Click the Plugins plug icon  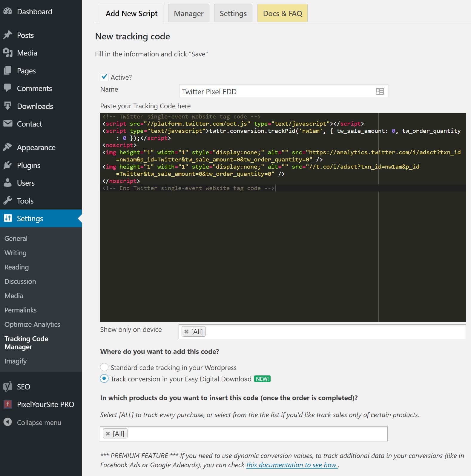[x=8, y=165]
